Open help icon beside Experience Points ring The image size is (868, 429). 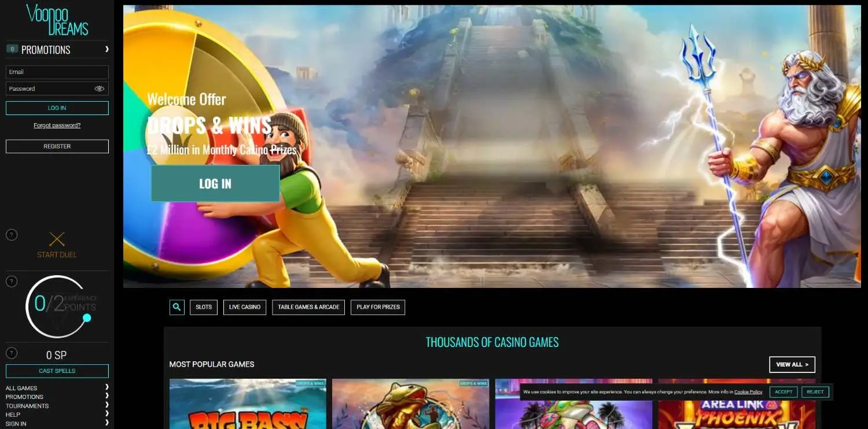click(12, 282)
